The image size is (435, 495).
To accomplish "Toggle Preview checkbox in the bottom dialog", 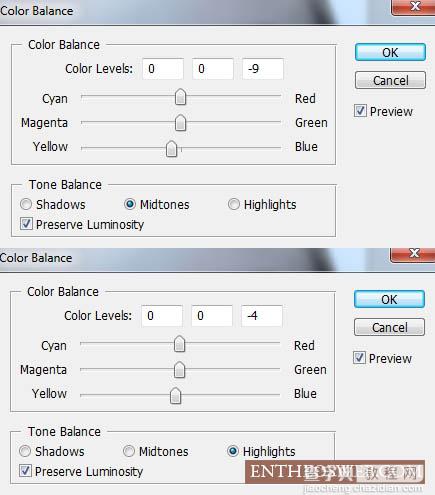I will pos(359,358).
